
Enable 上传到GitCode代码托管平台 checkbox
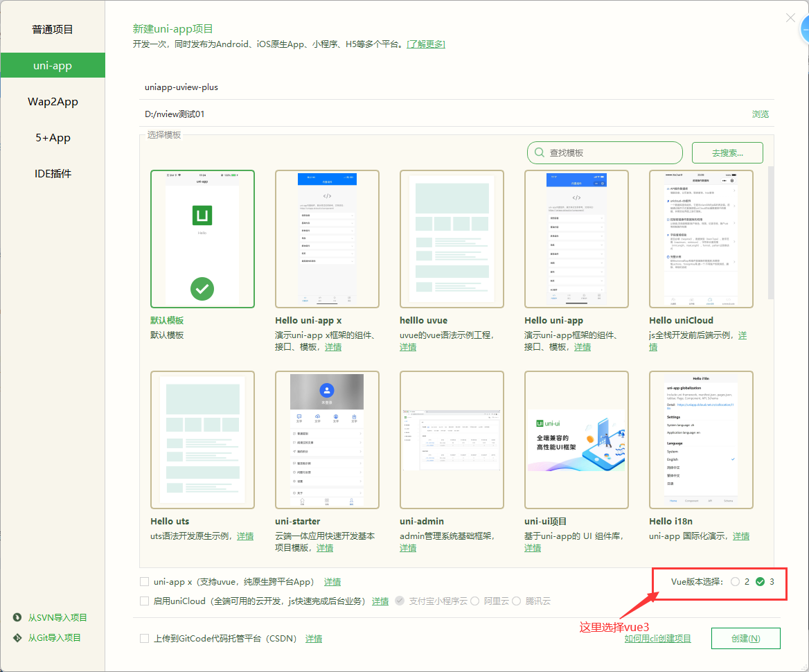coord(145,639)
